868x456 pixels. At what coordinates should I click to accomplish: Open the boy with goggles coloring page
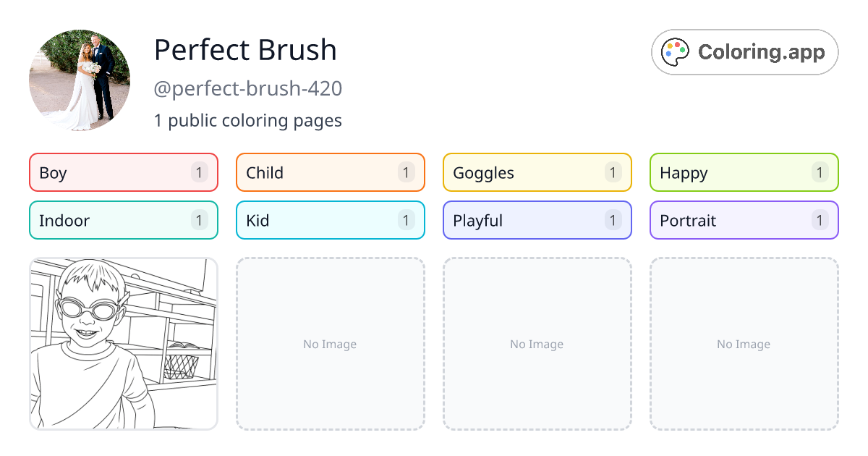(123, 345)
